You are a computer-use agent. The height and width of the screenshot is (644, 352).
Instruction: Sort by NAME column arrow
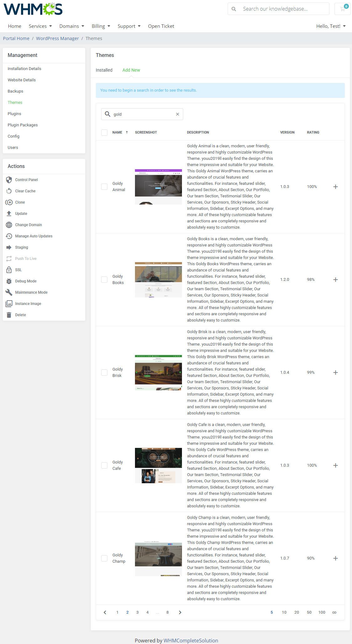point(127,132)
